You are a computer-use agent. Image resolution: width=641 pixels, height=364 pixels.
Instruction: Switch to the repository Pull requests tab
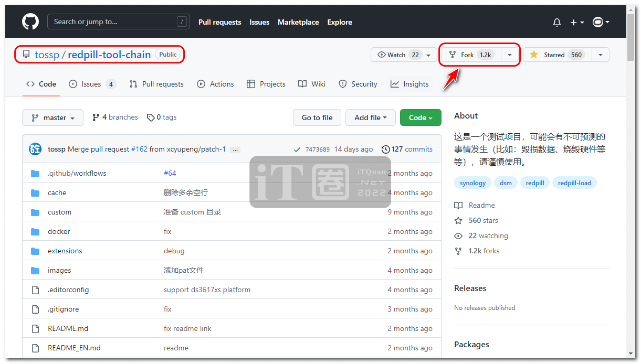[156, 84]
